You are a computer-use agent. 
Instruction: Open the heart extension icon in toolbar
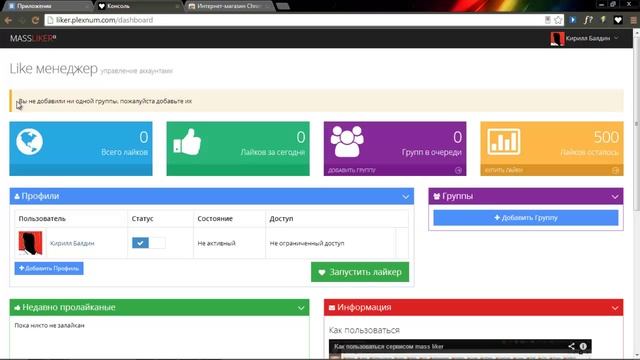(x=618, y=20)
